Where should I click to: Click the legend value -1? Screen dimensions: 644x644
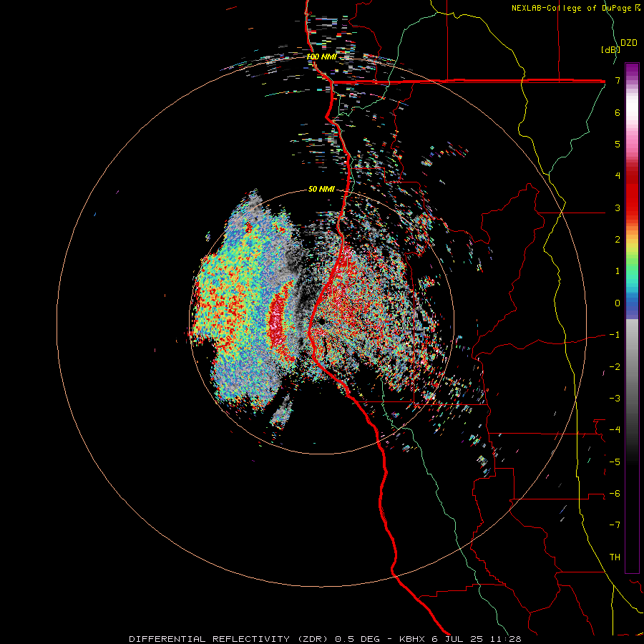point(615,335)
